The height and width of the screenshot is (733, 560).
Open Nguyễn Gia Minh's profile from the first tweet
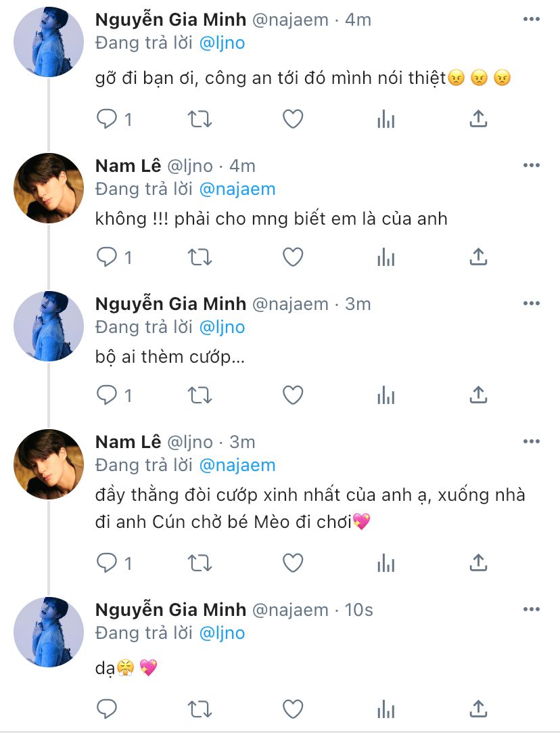(x=170, y=20)
